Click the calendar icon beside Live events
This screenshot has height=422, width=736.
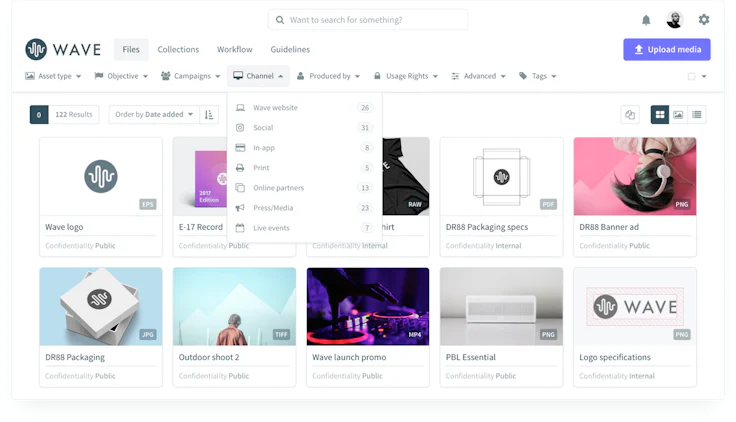[x=240, y=228]
